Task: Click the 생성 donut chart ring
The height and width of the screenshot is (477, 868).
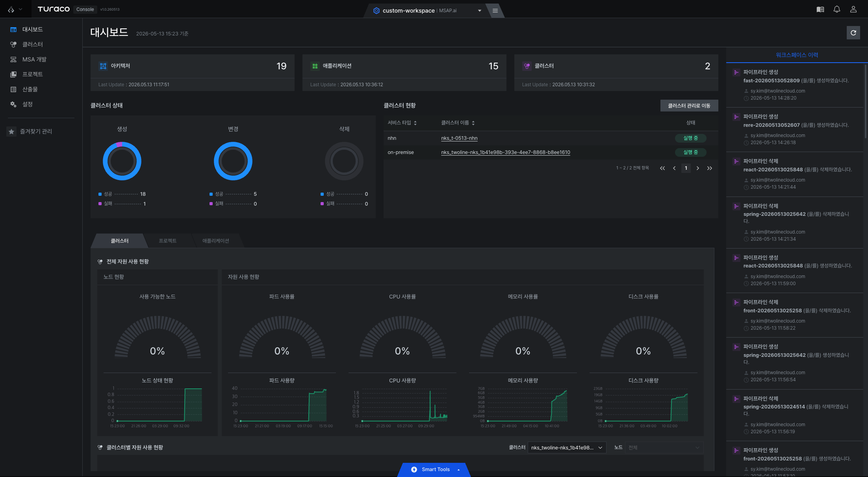Action: pyautogui.click(x=122, y=161)
